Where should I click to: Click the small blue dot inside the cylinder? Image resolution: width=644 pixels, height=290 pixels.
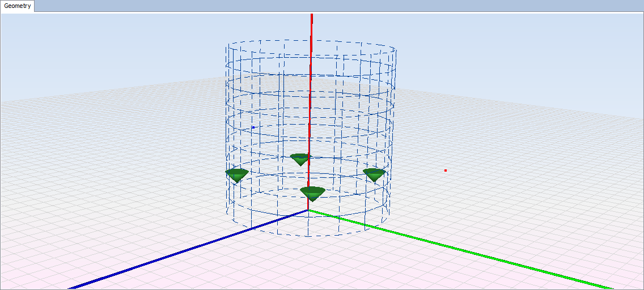[253, 127]
